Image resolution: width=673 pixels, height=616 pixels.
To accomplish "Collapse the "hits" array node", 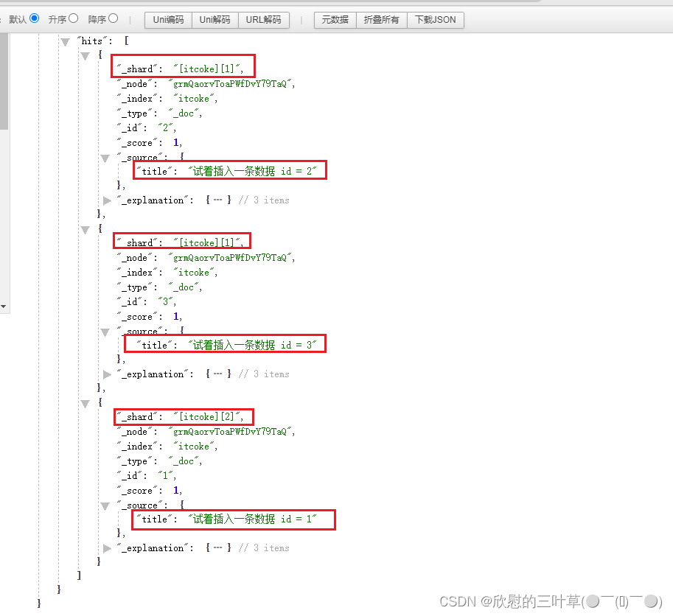I will point(66,42).
